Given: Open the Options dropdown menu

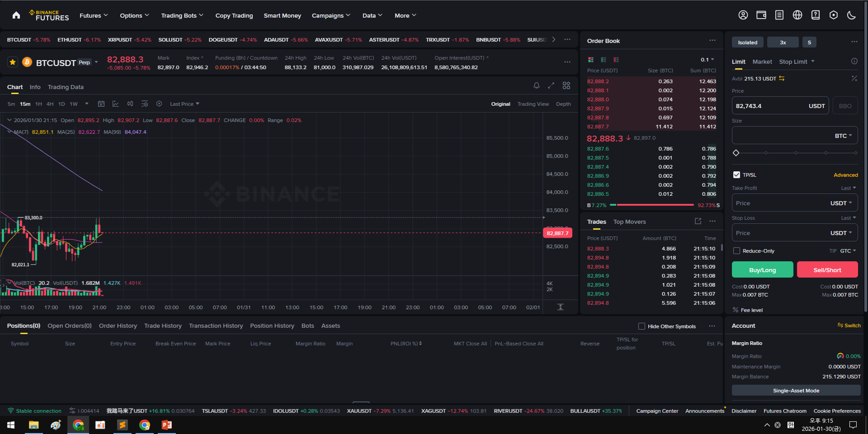Looking at the screenshot, I should (x=134, y=15).
